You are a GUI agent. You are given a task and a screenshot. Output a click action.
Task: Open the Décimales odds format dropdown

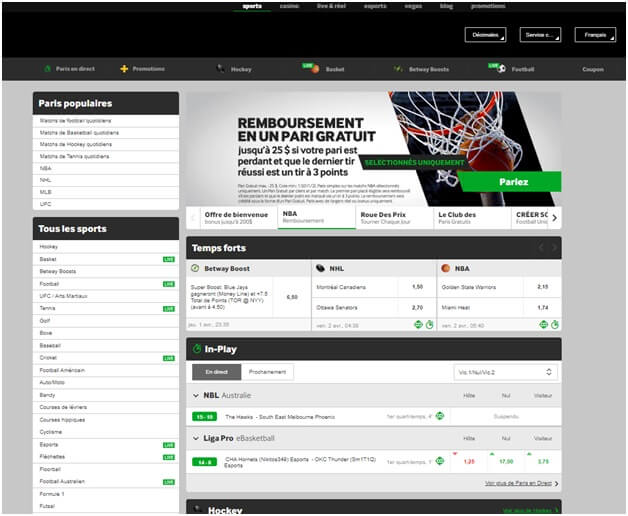click(485, 35)
